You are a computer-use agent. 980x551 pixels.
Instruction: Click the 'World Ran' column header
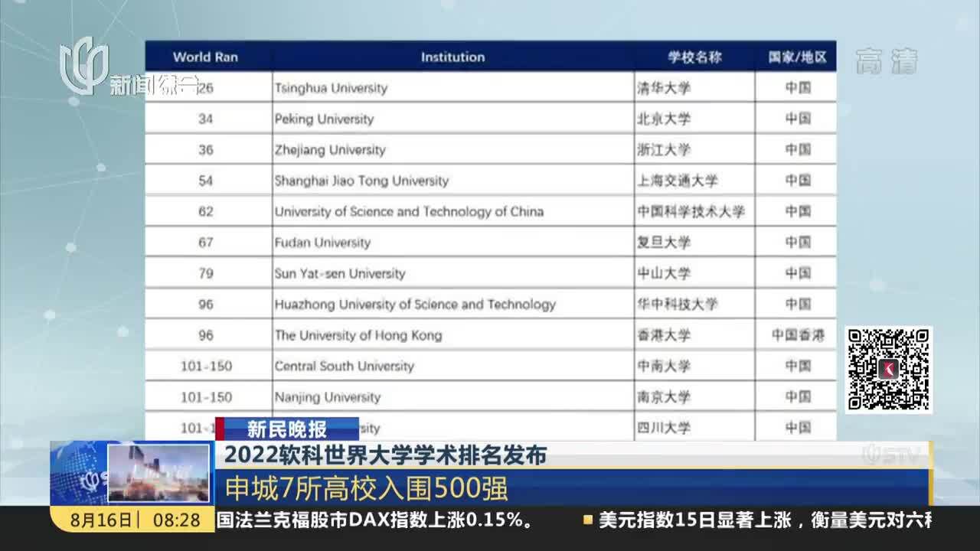pyautogui.click(x=205, y=57)
